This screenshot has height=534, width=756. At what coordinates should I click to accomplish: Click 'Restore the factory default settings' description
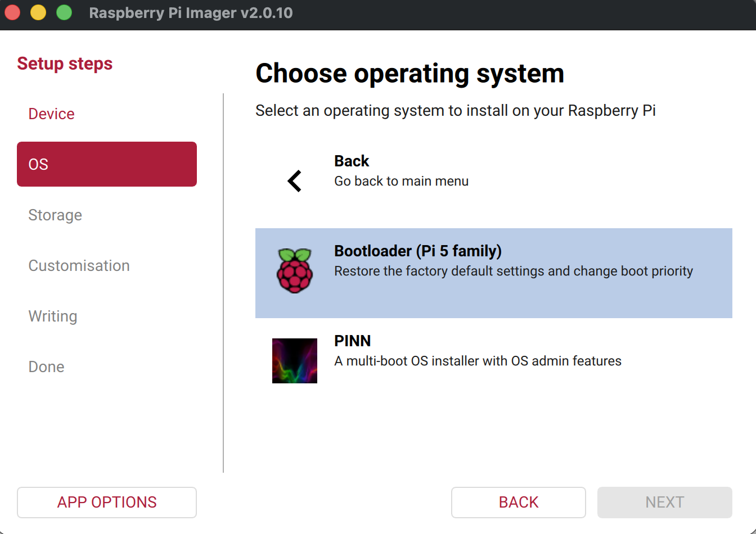tap(514, 271)
